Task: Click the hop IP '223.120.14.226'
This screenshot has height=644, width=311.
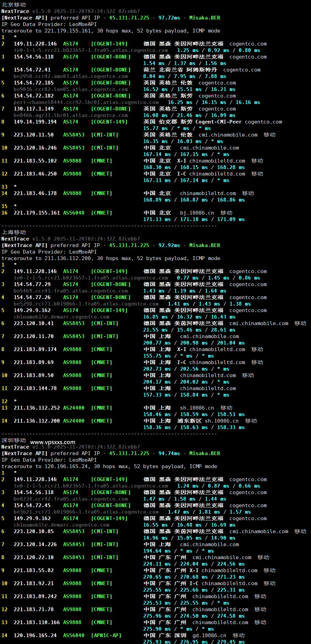Action: click(35, 544)
